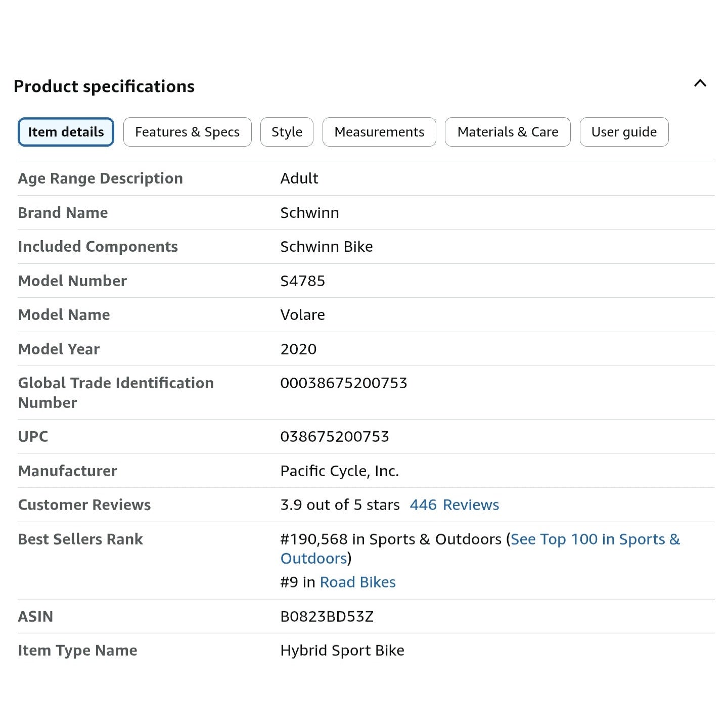Click the Manufacturer value Pacific Cycle, Inc.

(x=340, y=471)
